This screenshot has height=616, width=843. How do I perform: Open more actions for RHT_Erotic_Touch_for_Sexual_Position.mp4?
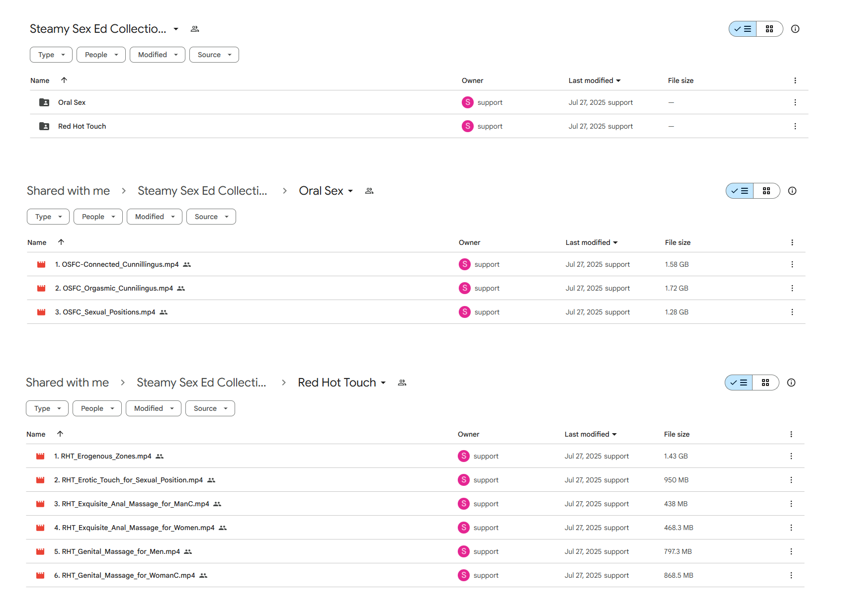click(791, 480)
